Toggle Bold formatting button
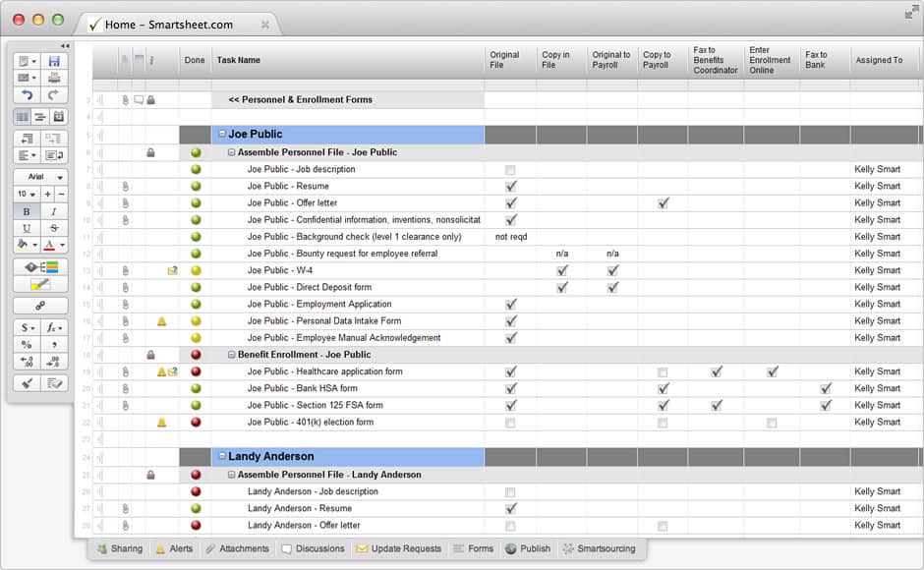The height and width of the screenshot is (570, 924). coord(27,211)
